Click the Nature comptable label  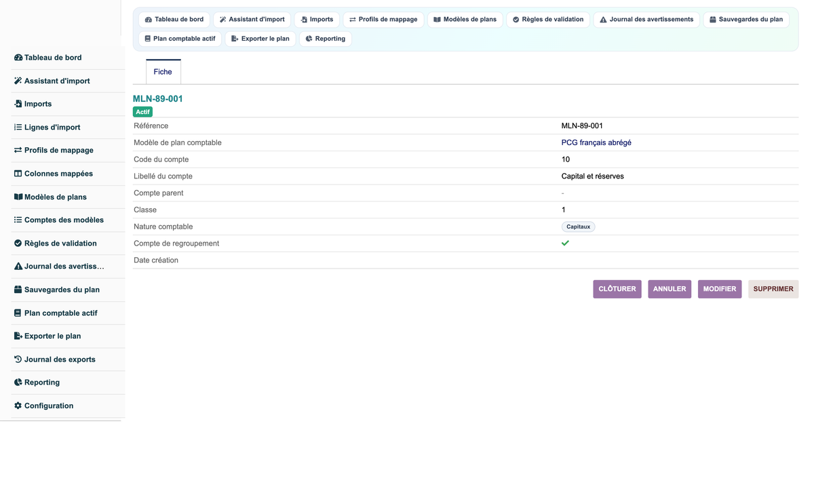(x=163, y=227)
